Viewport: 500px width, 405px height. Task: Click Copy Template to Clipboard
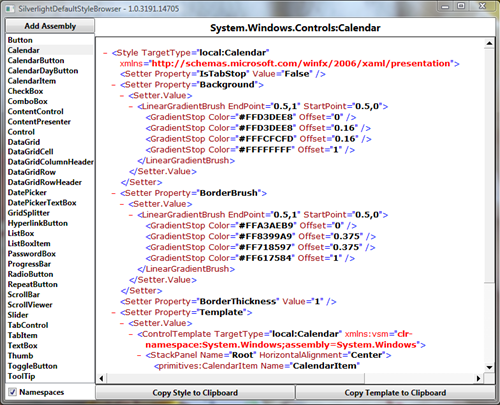point(395,393)
